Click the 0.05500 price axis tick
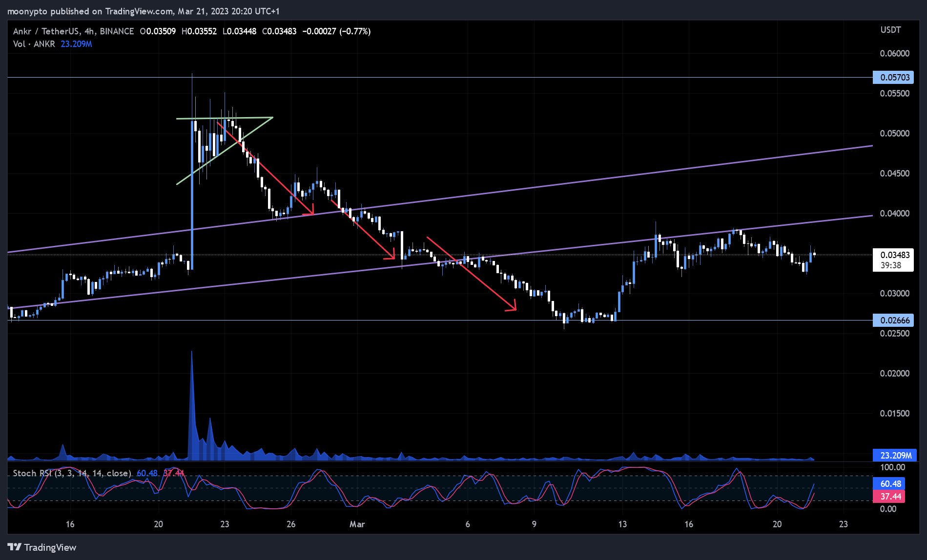This screenshot has height=560, width=927. click(895, 93)
